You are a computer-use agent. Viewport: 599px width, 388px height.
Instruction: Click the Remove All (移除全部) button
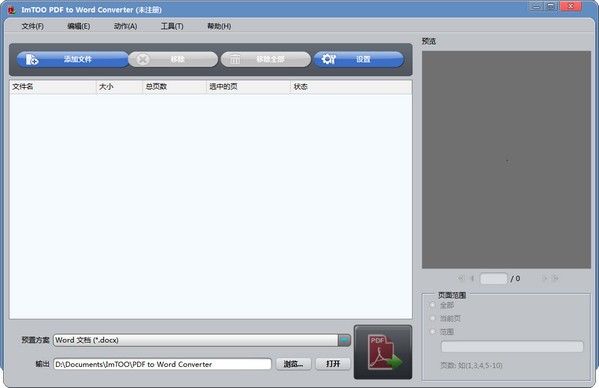266,59
